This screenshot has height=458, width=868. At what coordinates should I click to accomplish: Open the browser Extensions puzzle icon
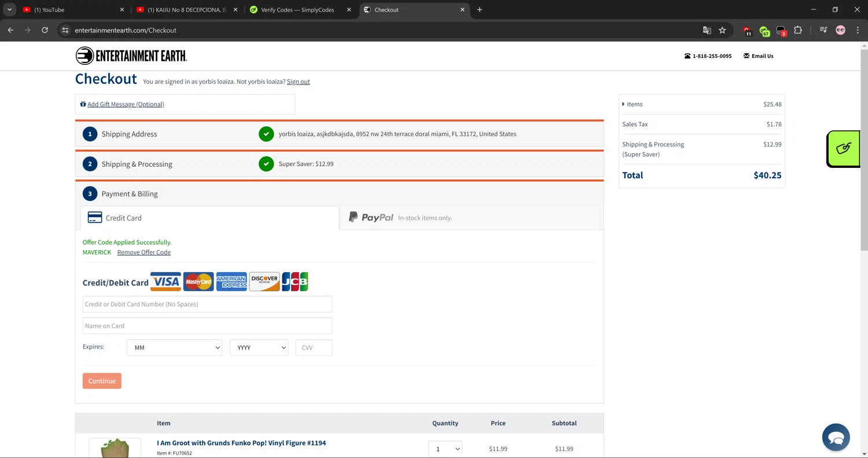(x=798, y=30)
